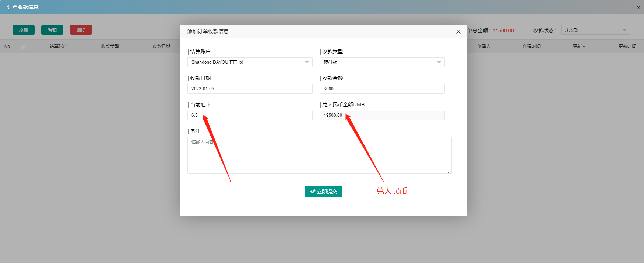Click the 当前汇率 field showing 6.5
644x263 pixels.
coord(250,115)
